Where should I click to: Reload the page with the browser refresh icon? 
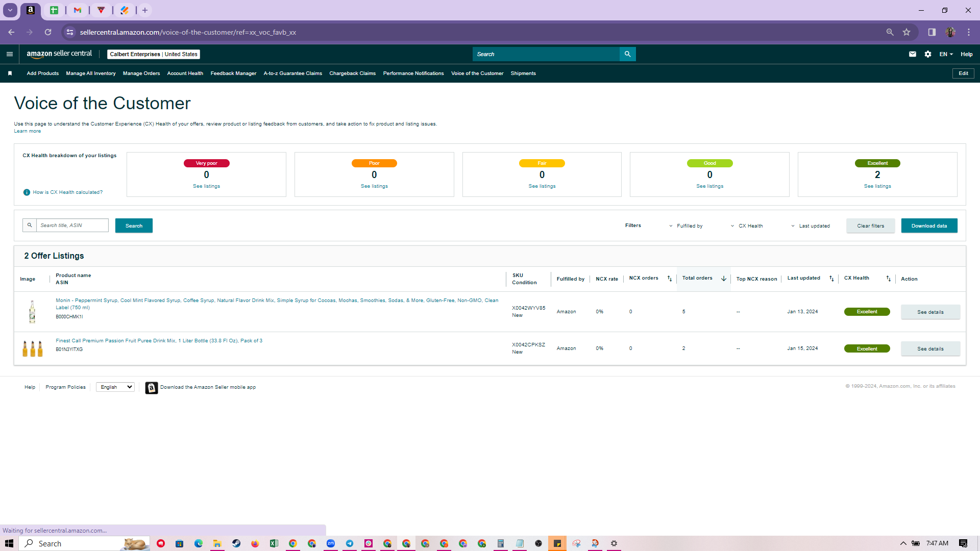point(48,32)
